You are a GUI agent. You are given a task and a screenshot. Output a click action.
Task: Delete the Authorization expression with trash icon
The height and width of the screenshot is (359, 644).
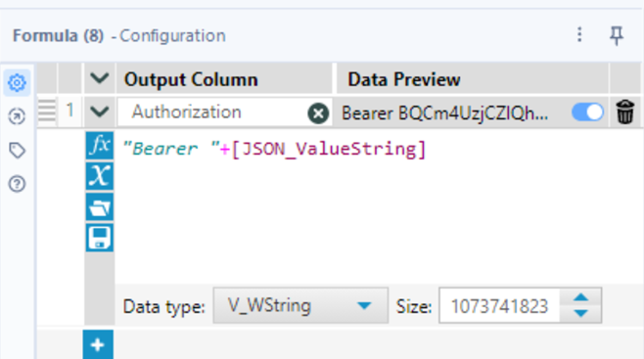tap(624, 112)
